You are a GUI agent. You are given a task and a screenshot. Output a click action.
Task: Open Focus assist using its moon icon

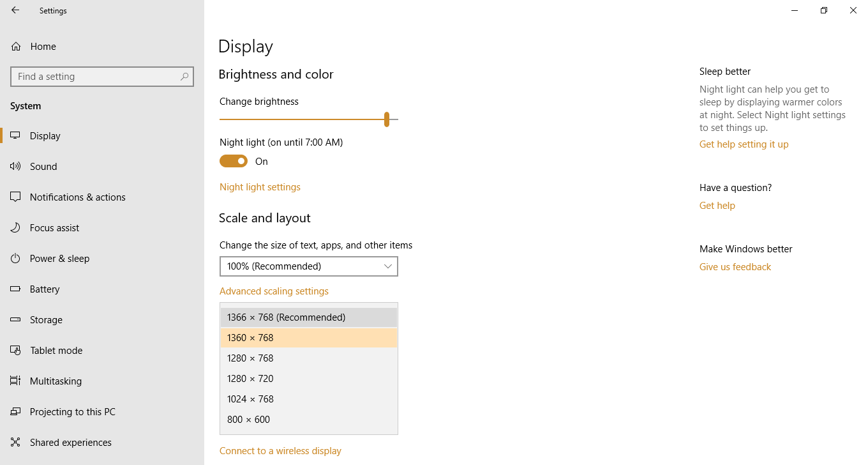pyautogui.click(x=15, y=227)
